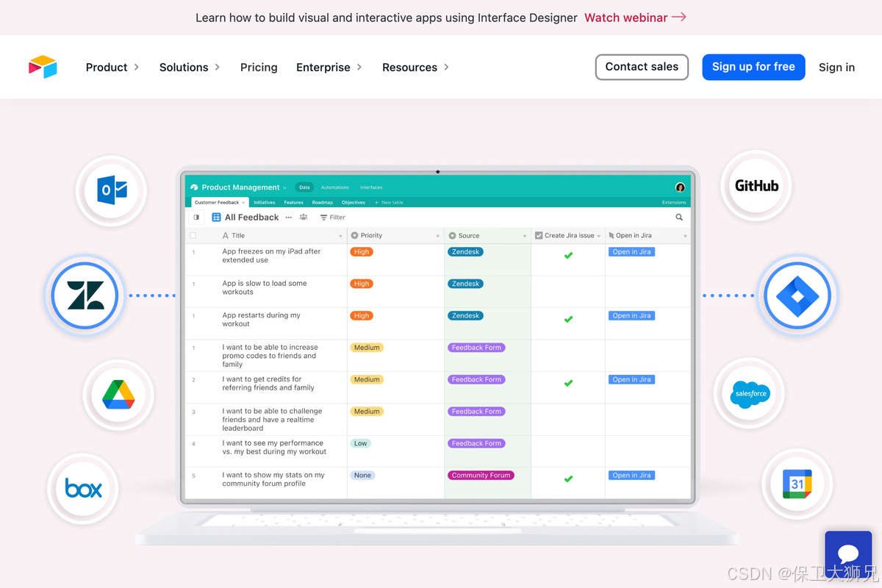Click the user avatar in app header
The height and width of the screenshot is (588, 882).
680,187
